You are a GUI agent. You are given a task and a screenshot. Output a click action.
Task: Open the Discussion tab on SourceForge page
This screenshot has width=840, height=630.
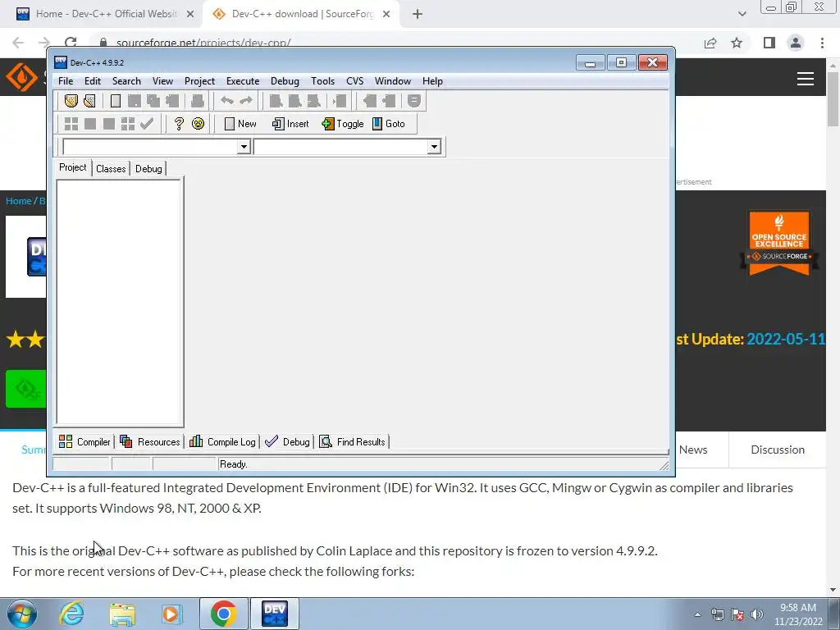[x=778, y=450]
